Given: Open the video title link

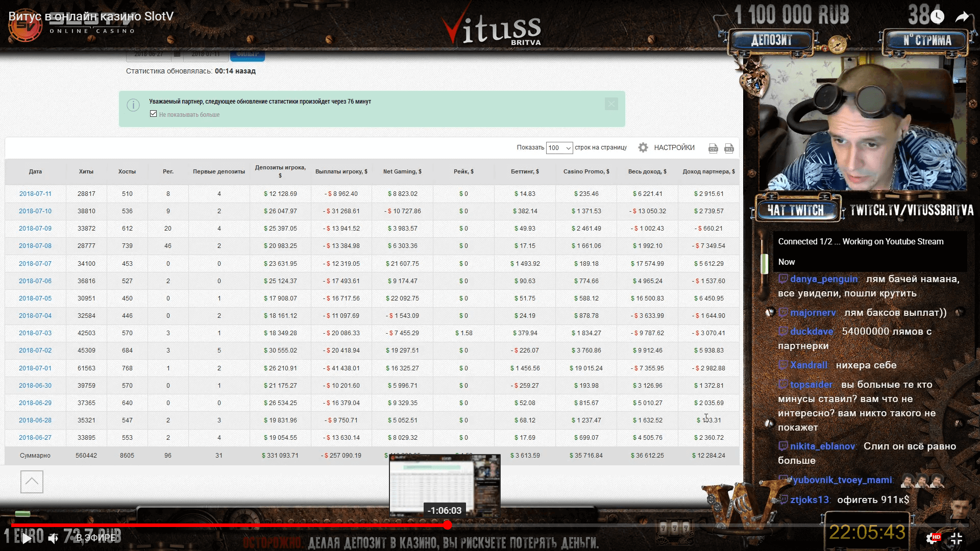Looking at the screenshot, I should [x=91, y=16].
